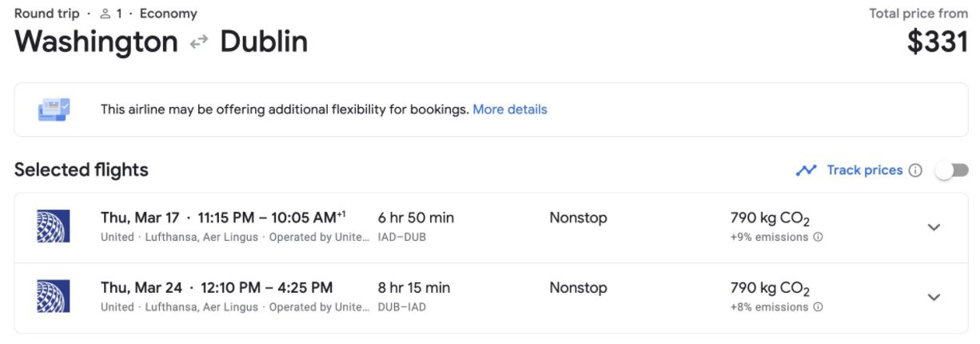
Task: Click the Selected flights heading
Action: click(81, 170)
